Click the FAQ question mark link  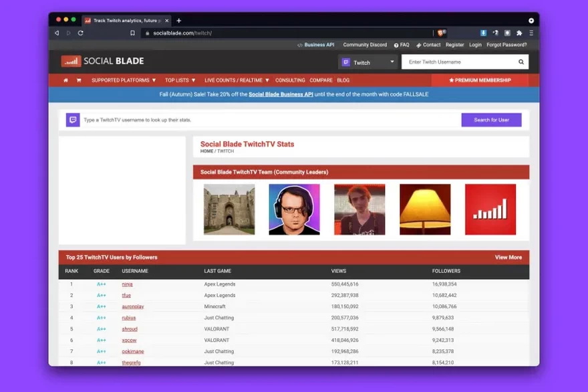click(402, 45)
